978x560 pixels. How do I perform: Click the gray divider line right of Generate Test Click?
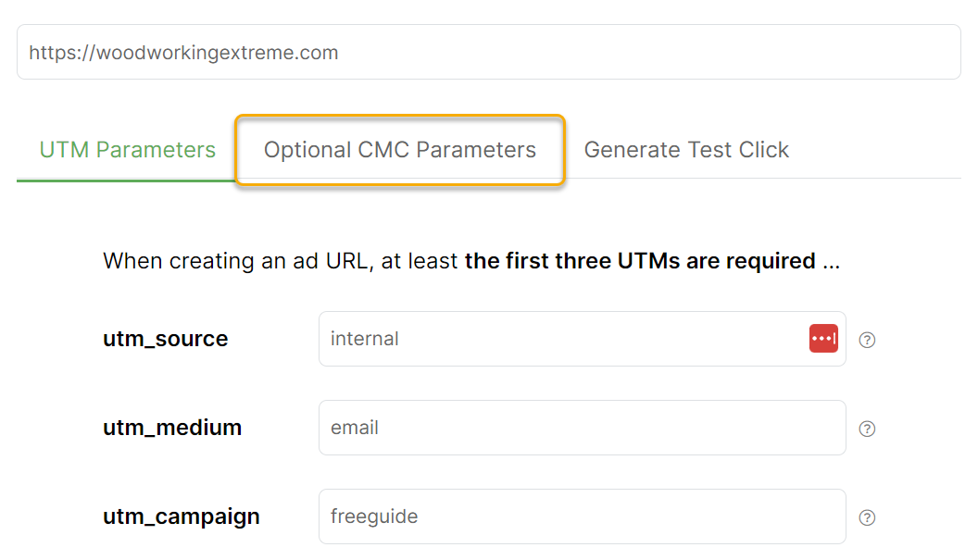click(880, 178)
